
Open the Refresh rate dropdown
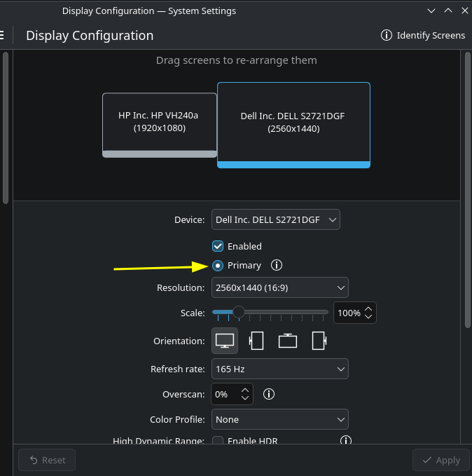[279, 369]
